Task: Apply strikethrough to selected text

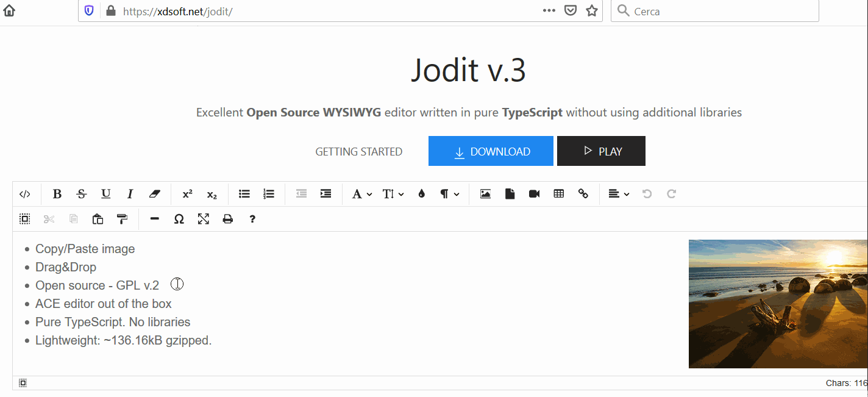Action: [x=81, y=193]
